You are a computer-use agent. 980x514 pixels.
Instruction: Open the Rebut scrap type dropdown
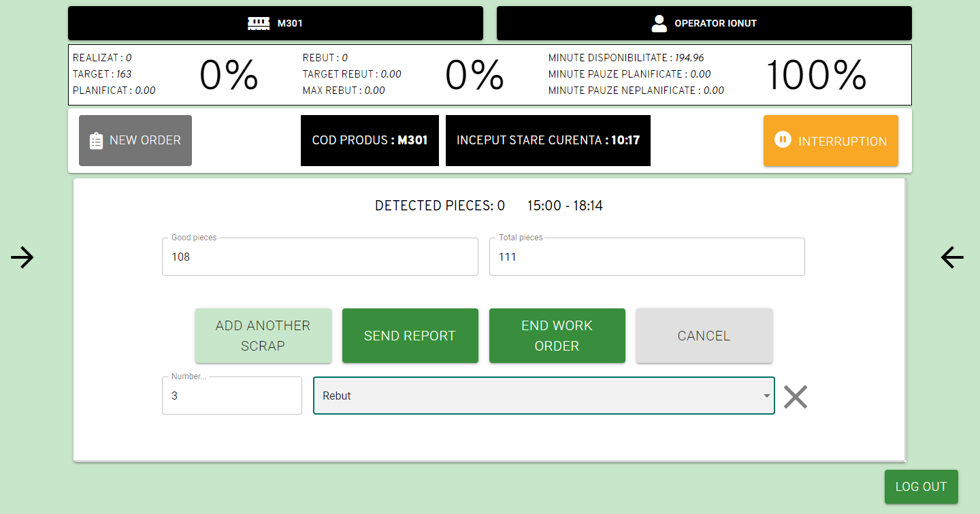tap(544, 396)
